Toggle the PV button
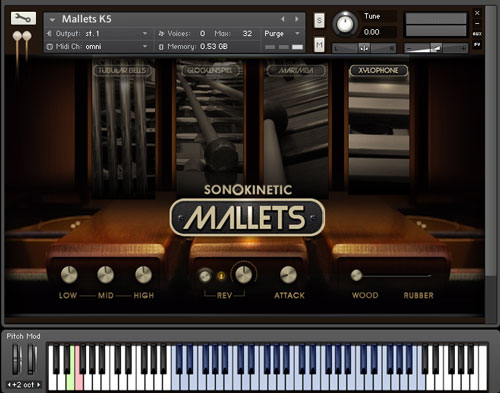This screenshot has width=500, height=393. click(x=477, y=44)
